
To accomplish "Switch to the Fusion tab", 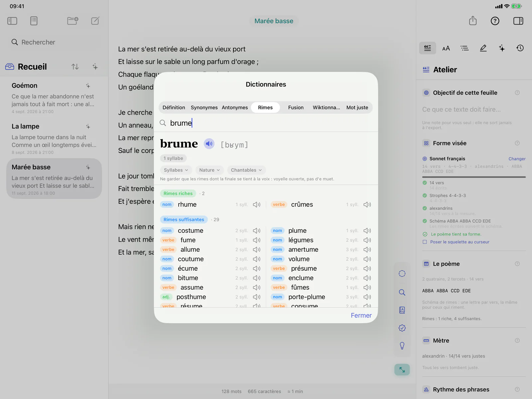I will pos(296,107).
